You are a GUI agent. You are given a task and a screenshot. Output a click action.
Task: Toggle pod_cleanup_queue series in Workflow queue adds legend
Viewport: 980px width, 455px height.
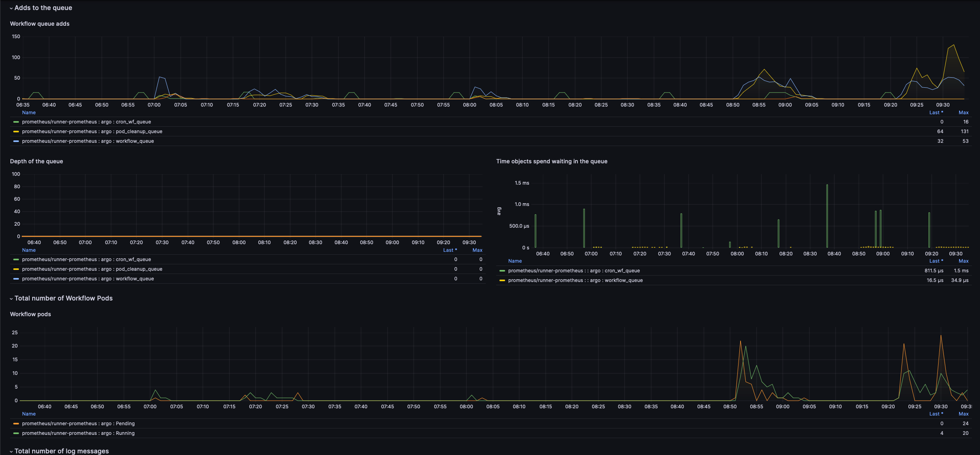tap(92, 132)
